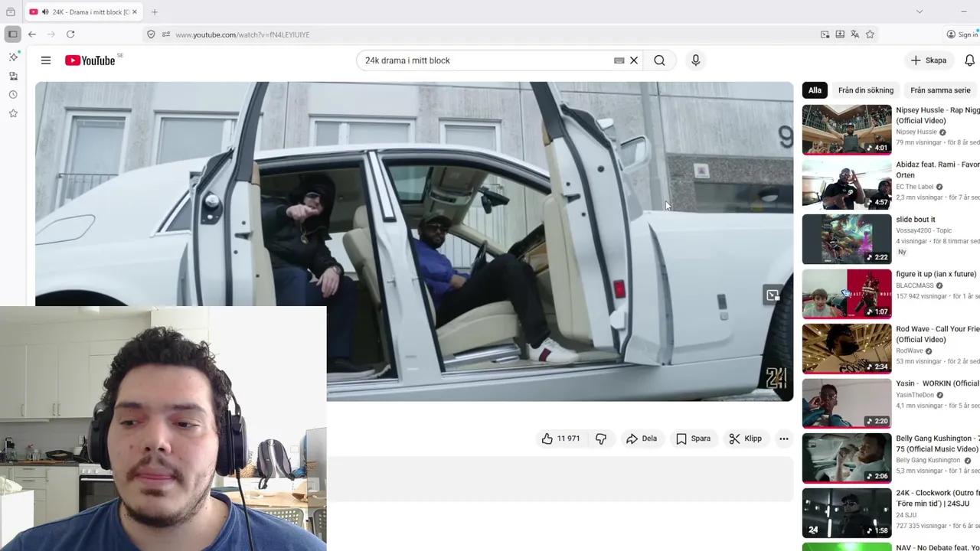This screenshot has width=980, height=551.
Task: Click the install page icon in address bar
Action: 840,34
